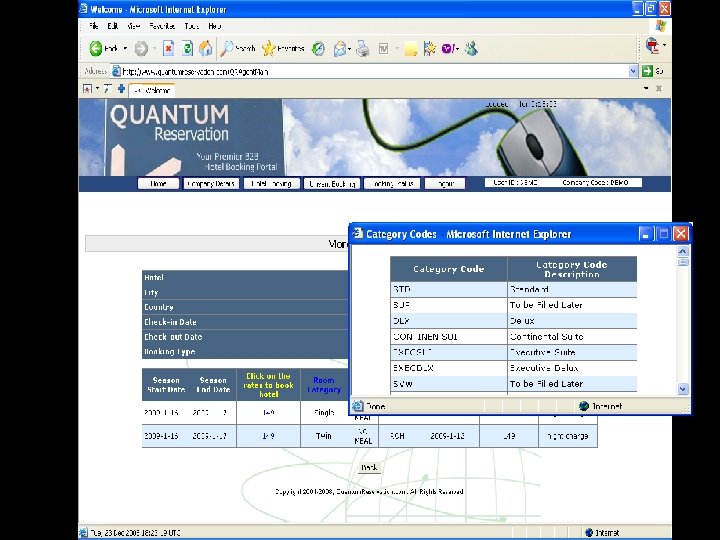Click the Back button below the rates table
Viewport: 720px width, 540px height.
click(369, 467)
